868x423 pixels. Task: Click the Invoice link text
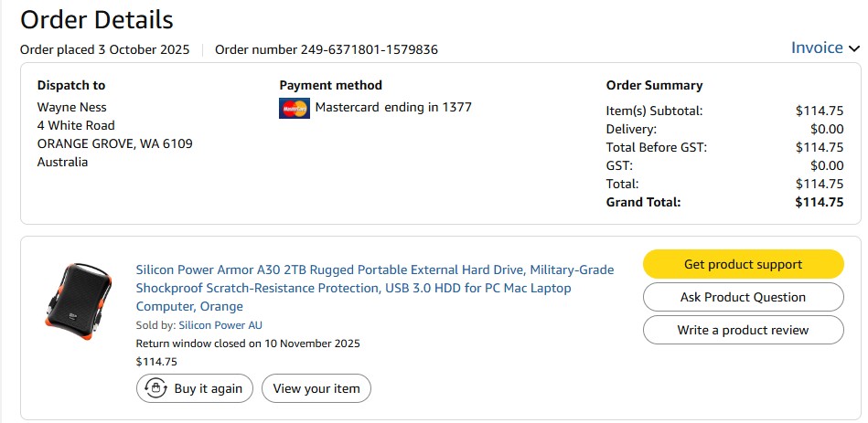click(817, 48)
